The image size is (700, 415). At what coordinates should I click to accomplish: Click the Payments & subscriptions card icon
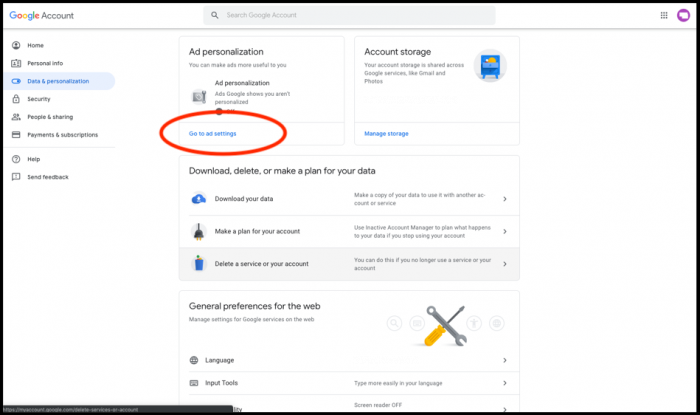(x=16, y=134)
